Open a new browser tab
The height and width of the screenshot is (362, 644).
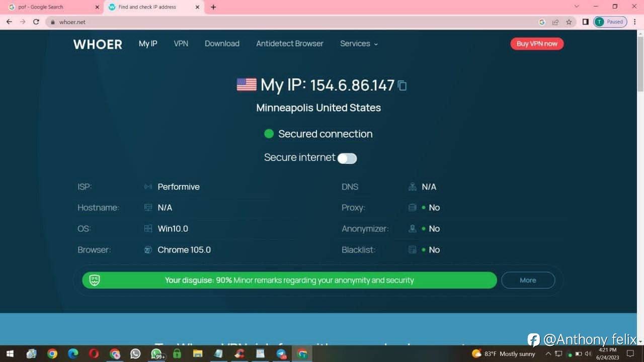(x=213, y=7)
